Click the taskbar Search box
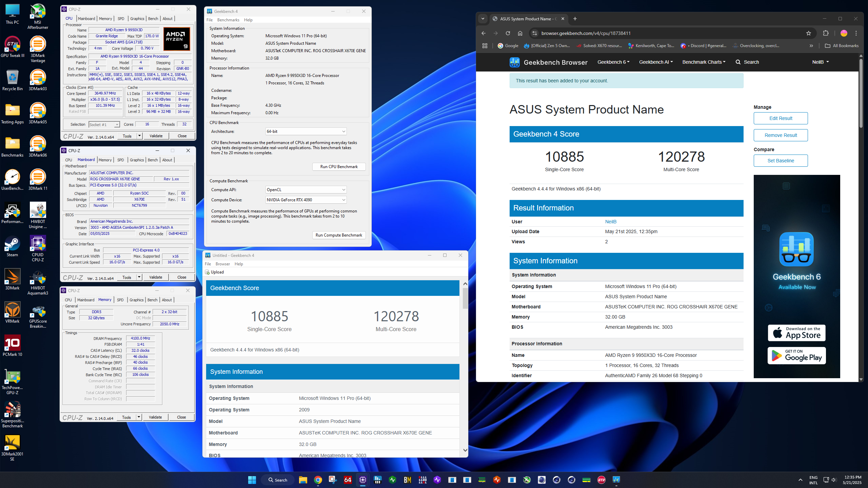Screen dimensions: 868x488 click(x=278, y=480)
